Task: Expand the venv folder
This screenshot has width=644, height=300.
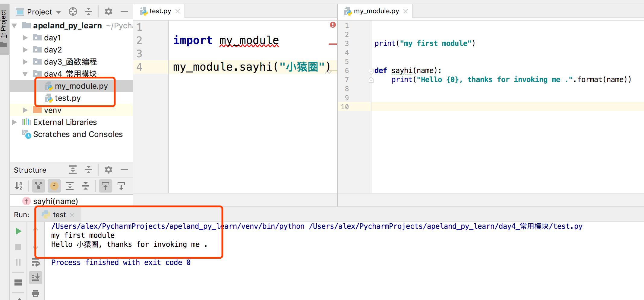Action: pyautogui.click(x=25, y=110)
